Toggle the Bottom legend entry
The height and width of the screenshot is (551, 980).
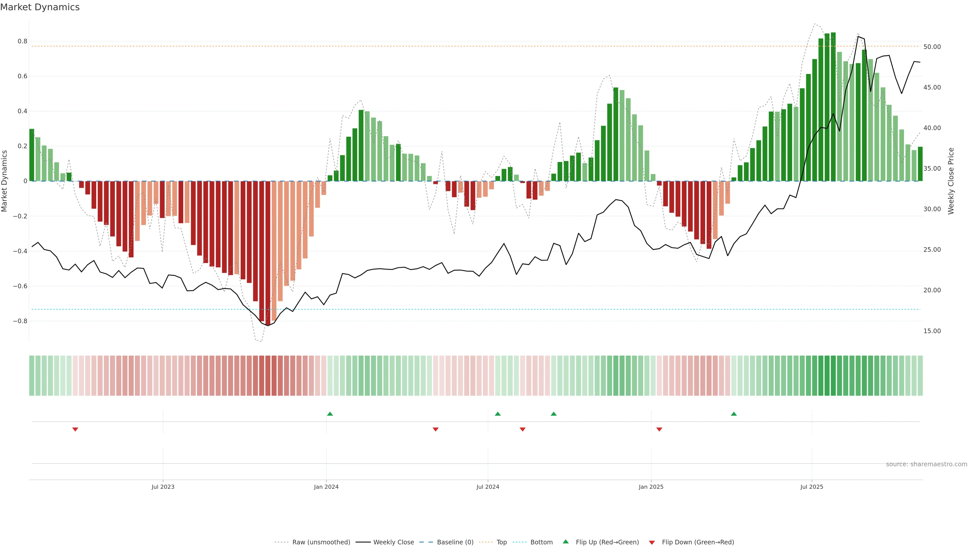pyautogui.click(x=541, y=542)
